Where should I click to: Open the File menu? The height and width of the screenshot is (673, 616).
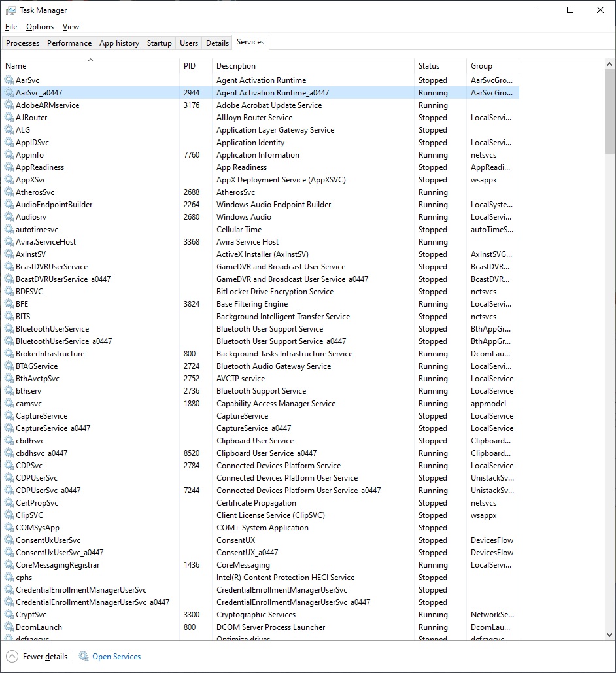(11, 27)
